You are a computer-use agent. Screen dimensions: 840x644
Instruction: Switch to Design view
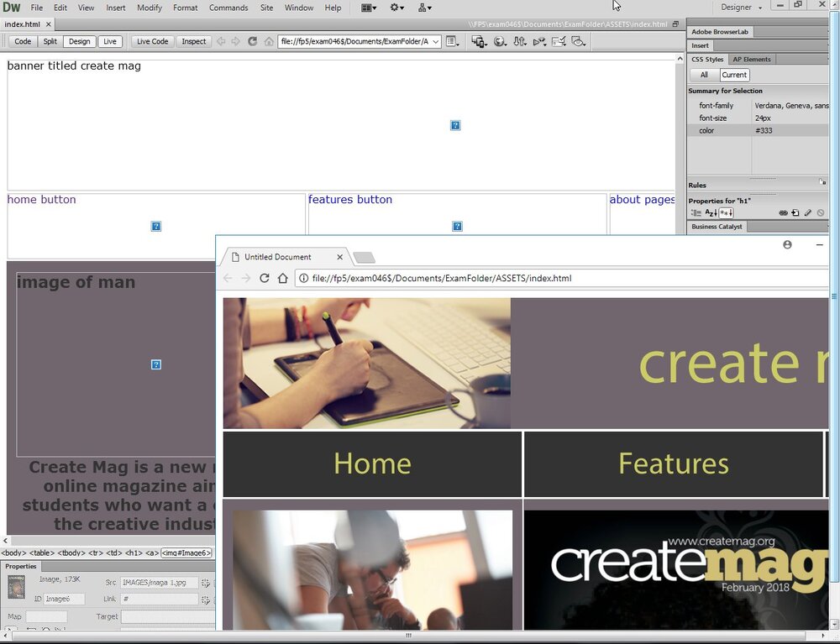tap(79, 41)
